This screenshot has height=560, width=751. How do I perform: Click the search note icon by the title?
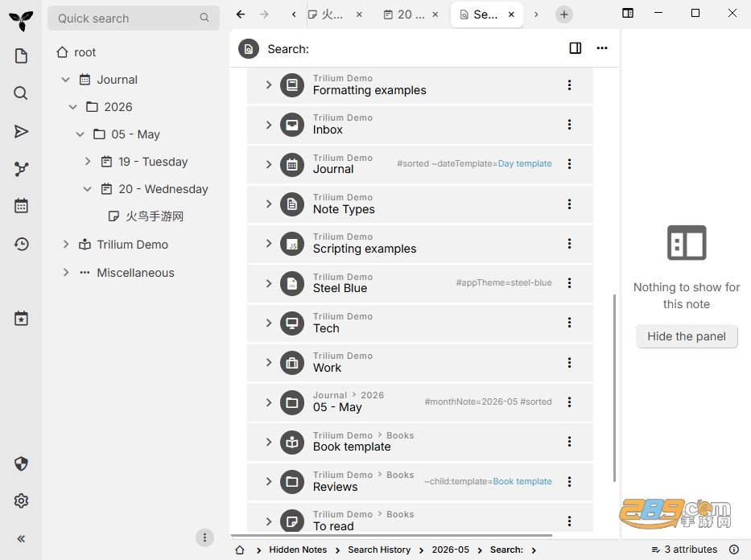point(249,49)
